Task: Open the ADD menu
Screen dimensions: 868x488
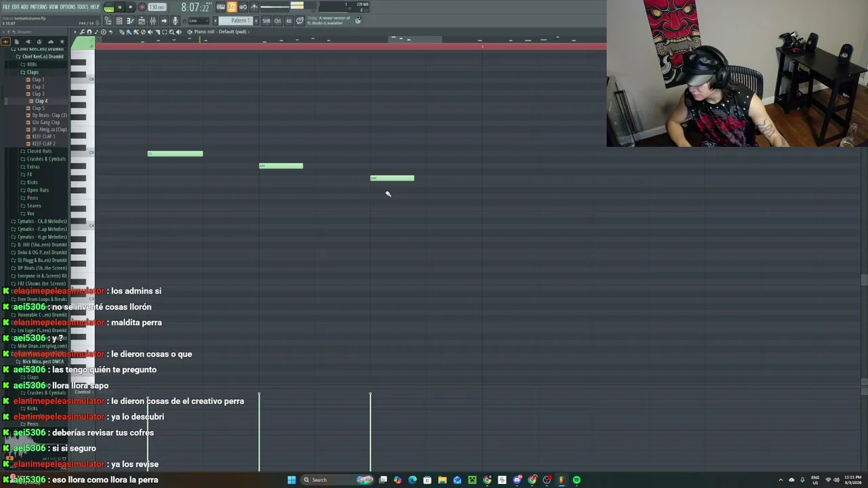Action: click(25, 7)
